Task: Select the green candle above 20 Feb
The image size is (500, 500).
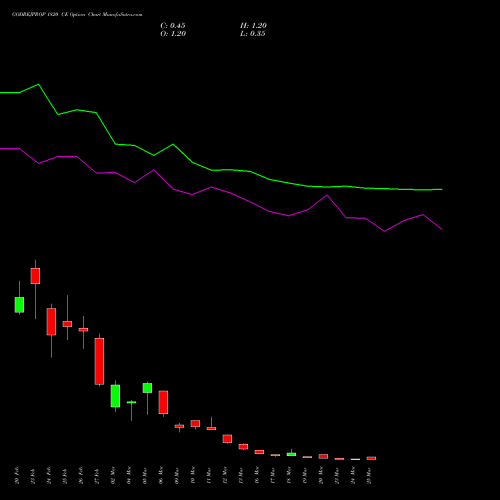Action: 19,305
